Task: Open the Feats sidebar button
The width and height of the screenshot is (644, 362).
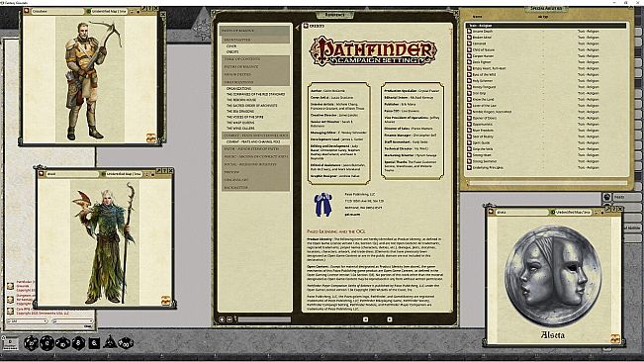Action: tap(626, 198)
